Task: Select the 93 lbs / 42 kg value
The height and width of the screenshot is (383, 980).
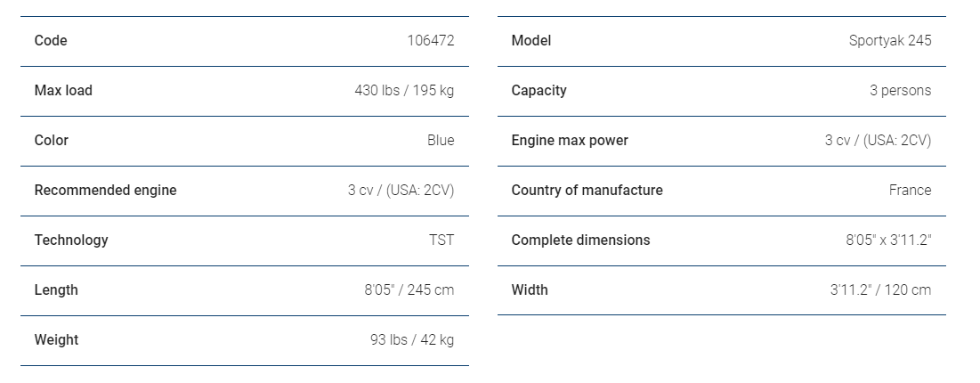Action: 412,340
